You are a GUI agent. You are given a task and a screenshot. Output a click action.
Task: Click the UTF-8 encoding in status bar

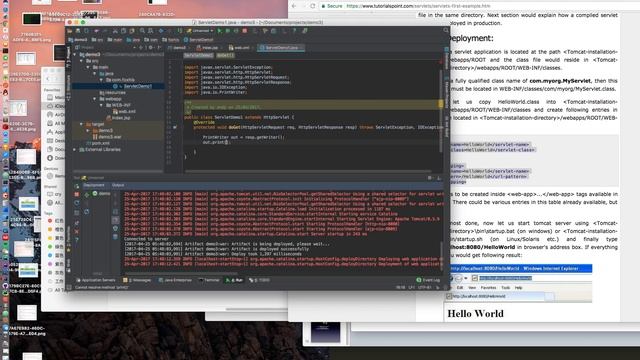424,287
